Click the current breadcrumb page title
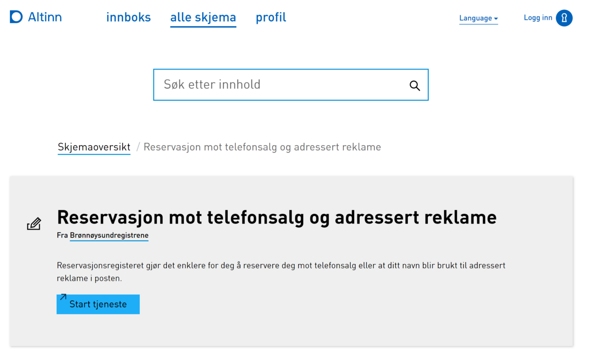Screen dimensions: 591x364 (262, 147)
